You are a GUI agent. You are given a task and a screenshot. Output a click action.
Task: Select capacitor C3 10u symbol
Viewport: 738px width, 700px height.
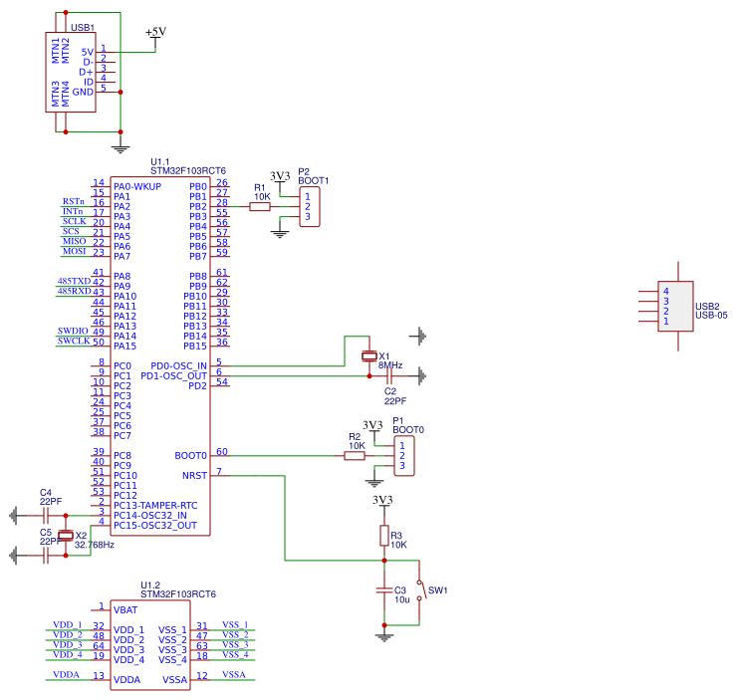tap(384, 589)
